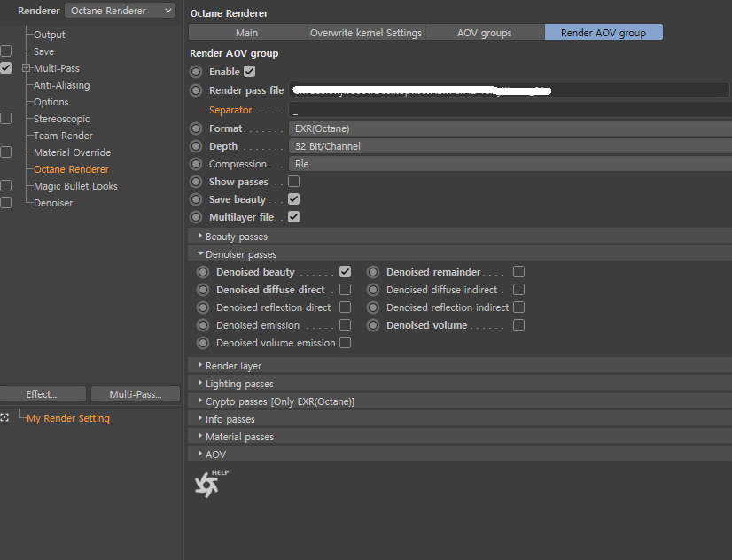Open the Format dropdown showing EXR(Octane)
Image resolution: width=732 pixels, height=560 pixels.
510,128
